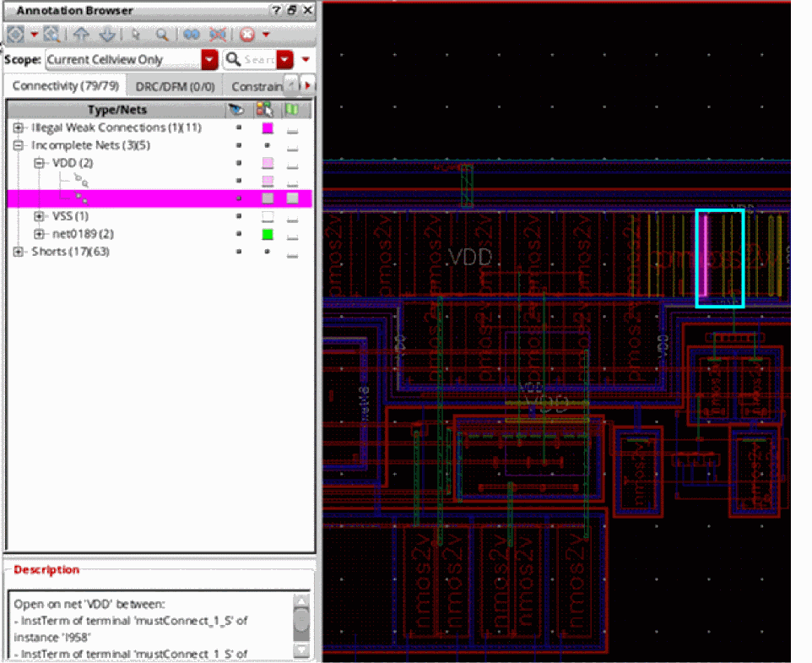
Task: Click the up arrow previous annotation icon
Action: click(81, 35)
